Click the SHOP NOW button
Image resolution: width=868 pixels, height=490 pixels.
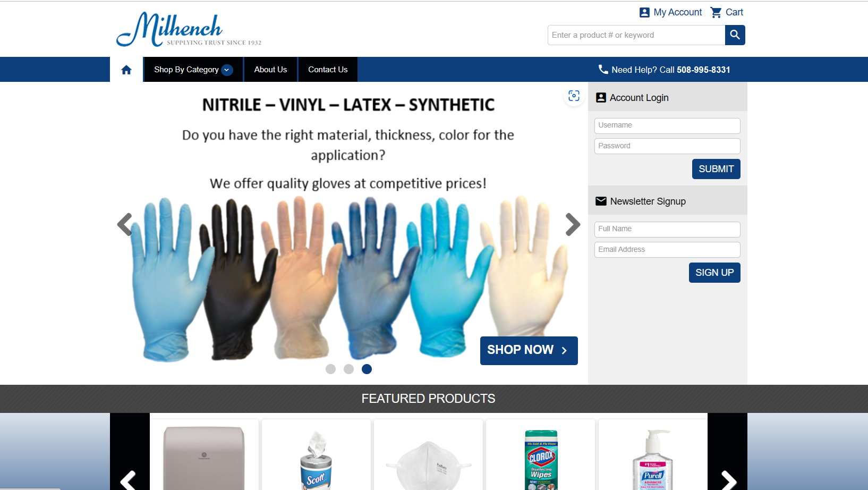529,350
